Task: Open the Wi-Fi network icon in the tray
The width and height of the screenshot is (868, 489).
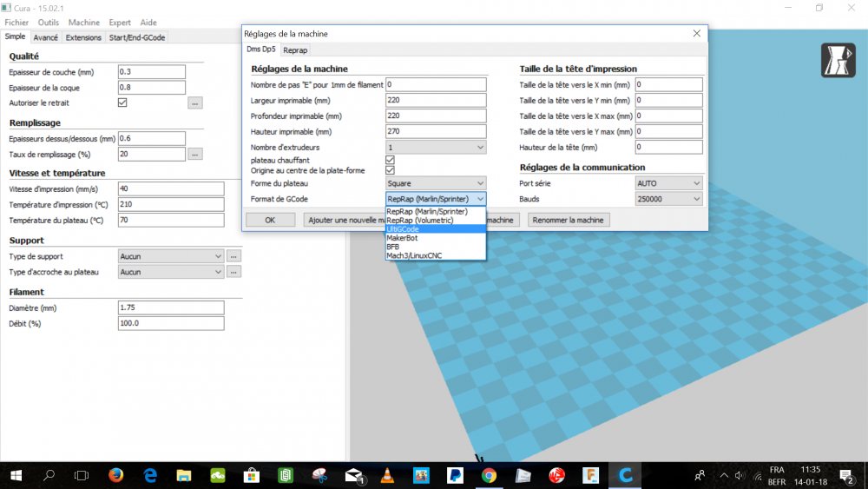Action: [x=757, y=475]
